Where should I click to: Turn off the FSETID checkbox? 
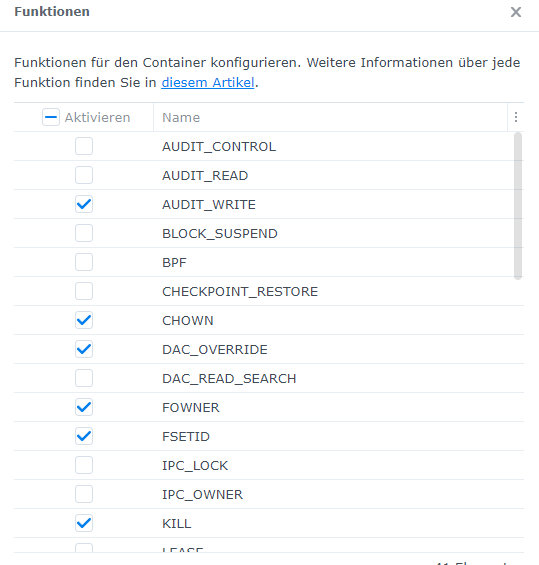pyautogui.click(x=84, y=436)
